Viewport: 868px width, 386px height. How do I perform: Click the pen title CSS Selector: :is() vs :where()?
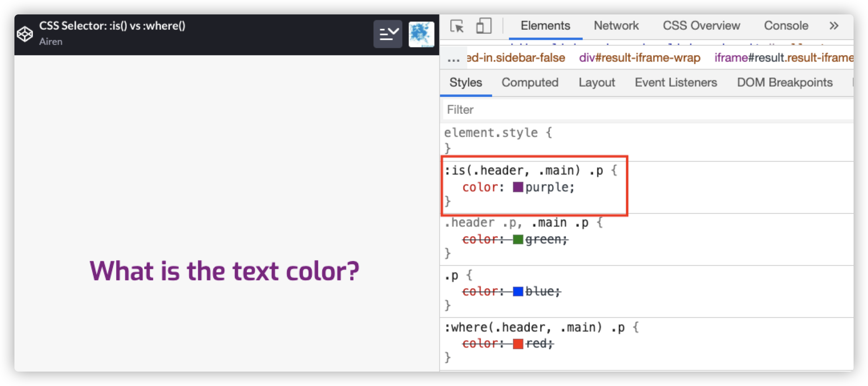pos(112,26)
